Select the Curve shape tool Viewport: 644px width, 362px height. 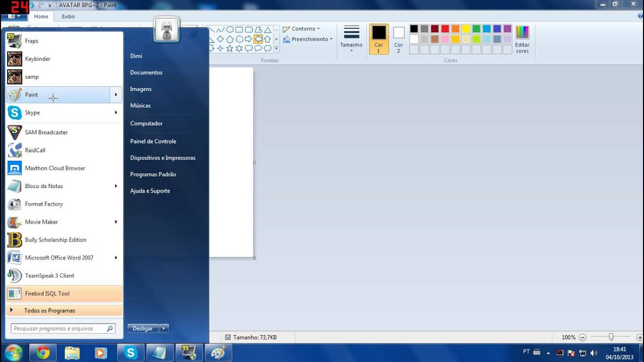click(x=220, y=30)
